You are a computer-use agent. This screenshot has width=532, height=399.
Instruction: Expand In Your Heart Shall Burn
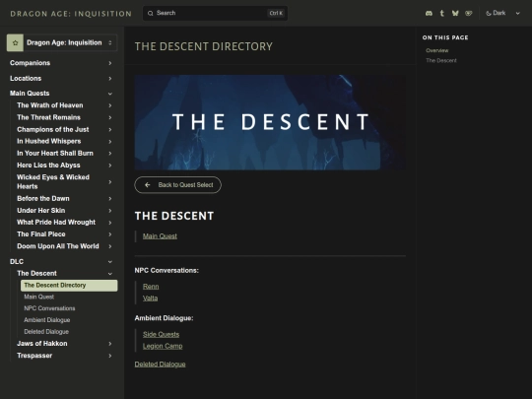click(x=64, y=154)
